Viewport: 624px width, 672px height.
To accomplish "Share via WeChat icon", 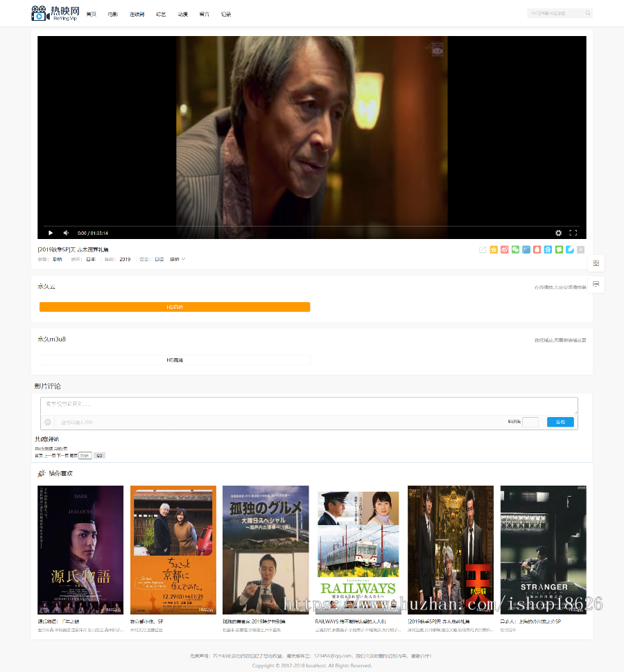I will [x=515, y=249].
